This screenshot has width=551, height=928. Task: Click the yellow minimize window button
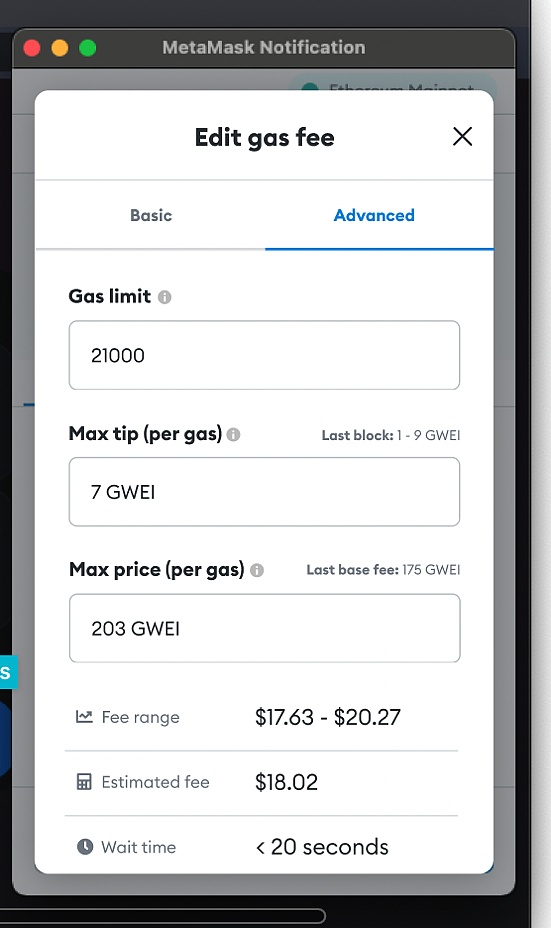(x=60, y=48)
